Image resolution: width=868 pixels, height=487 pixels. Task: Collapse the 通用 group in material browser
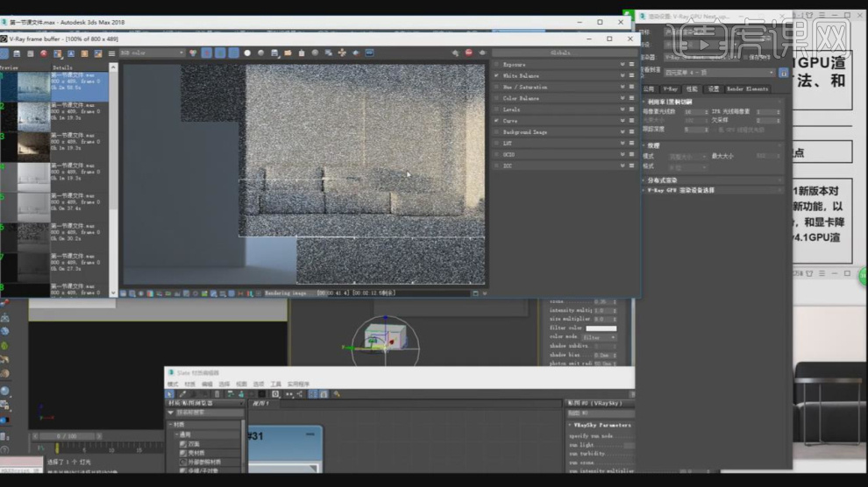[x=177, y=435]
